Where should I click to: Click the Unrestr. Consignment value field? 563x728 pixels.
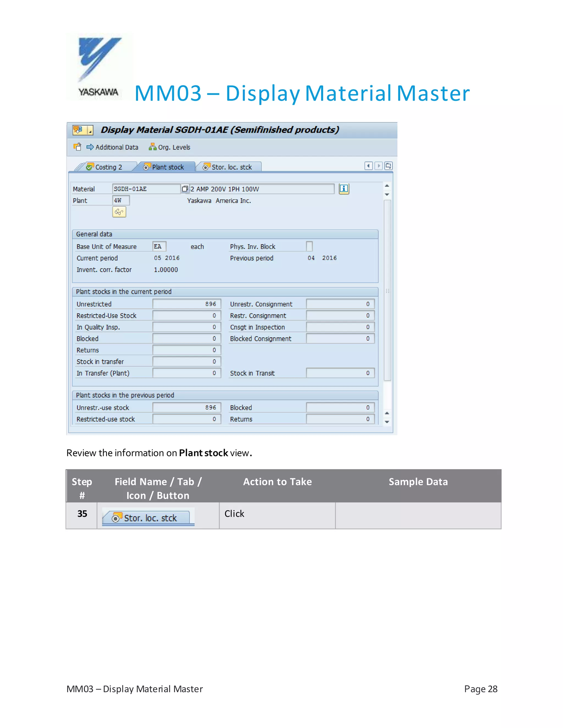point(340,304)
